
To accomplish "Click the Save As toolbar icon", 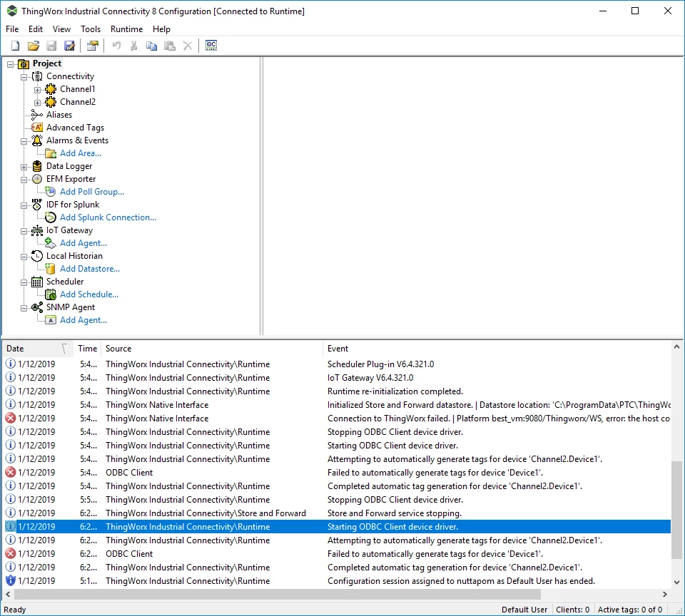I will pos(69,46).
